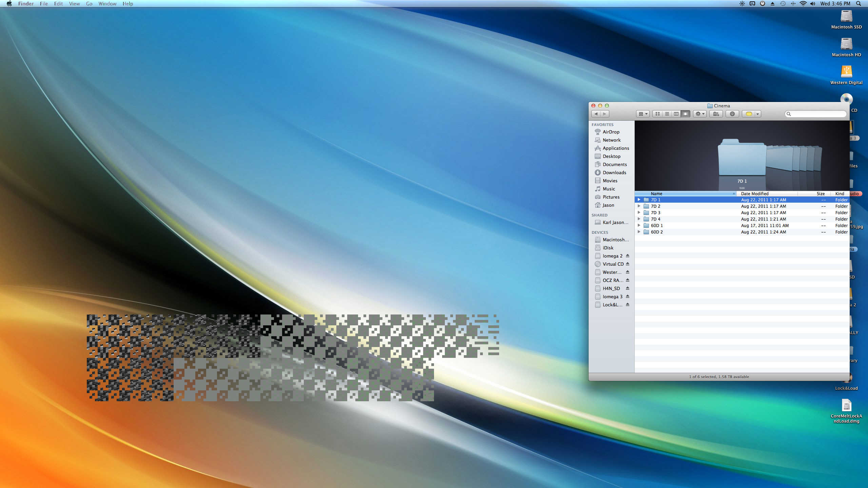Eject the Virtual CD device
The image size is (868, 488).
(x=628, y=264)
